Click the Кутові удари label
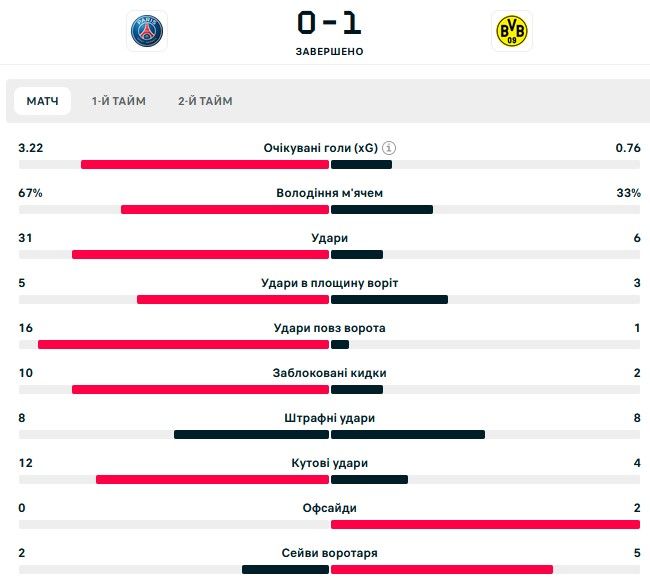The image size is (650, 577). [329, 463]
